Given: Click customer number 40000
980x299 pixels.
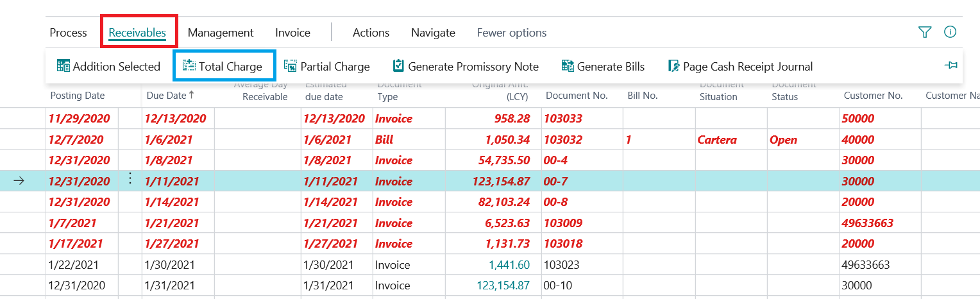Looking at the screenshot, I should (x=858, y=140).
